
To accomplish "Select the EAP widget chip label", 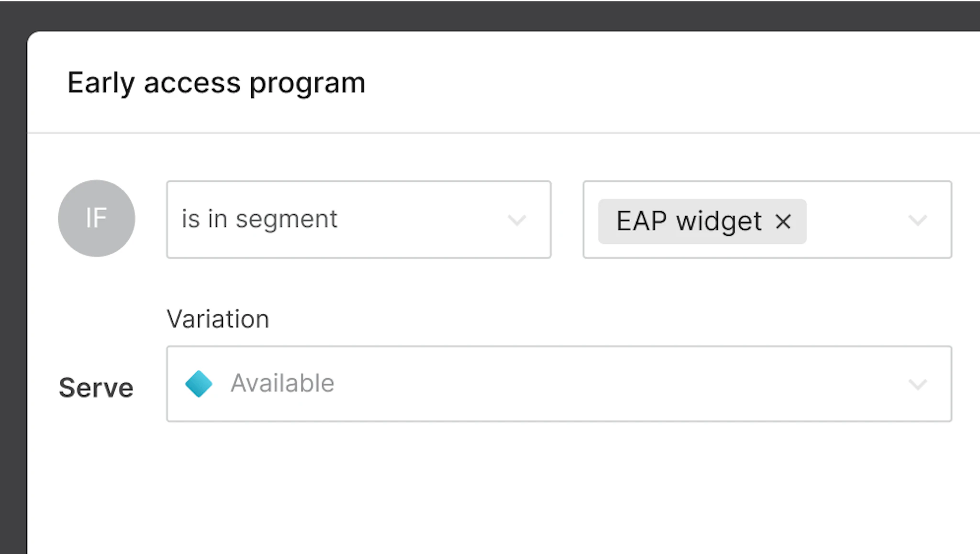I will 689,222.
